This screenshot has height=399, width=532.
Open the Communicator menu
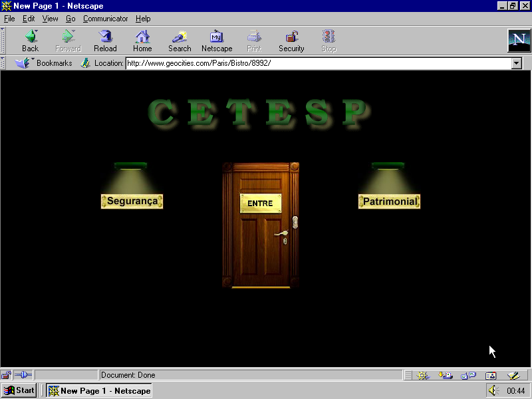point(105,19)
